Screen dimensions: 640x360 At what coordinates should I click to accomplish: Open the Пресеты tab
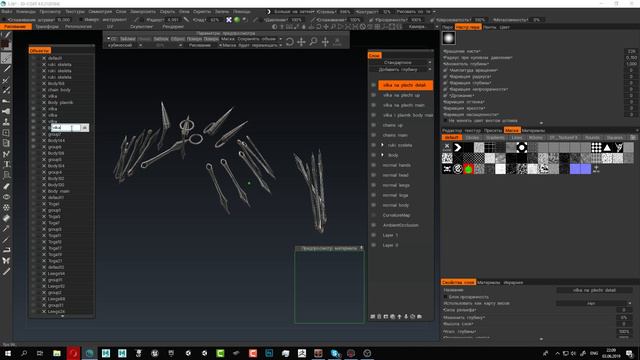tap(493, 131)
